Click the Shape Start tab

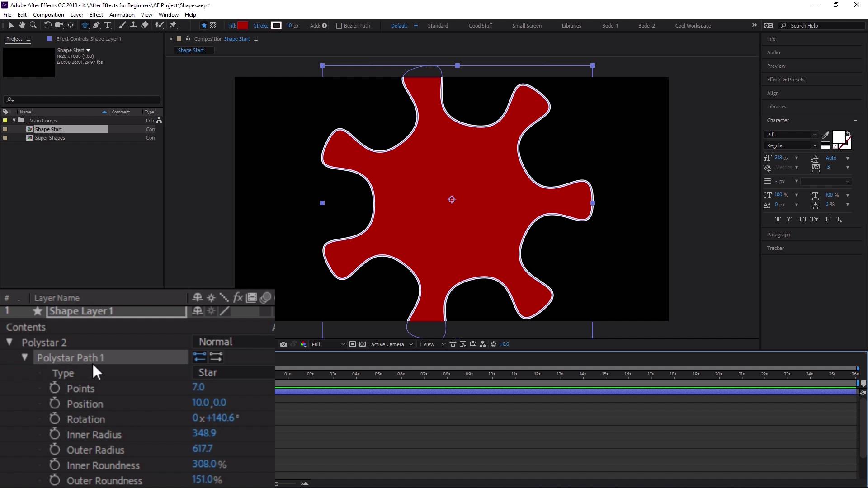point(190,49)
